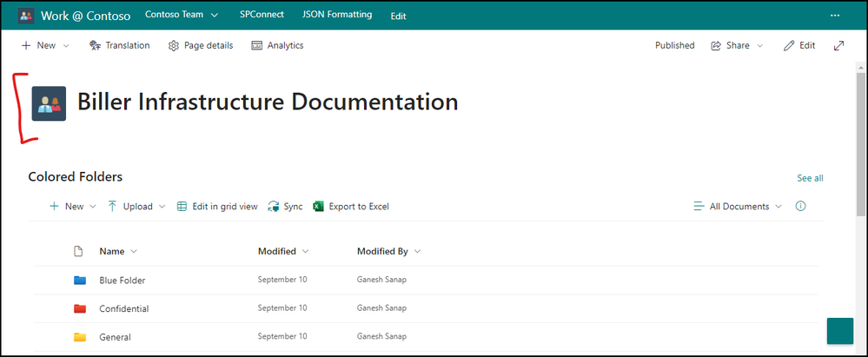The height and width of the screenshot is (357, 868).
Task: Click the page-level New button
Action: pyautogui.click(x=38, y=45)
